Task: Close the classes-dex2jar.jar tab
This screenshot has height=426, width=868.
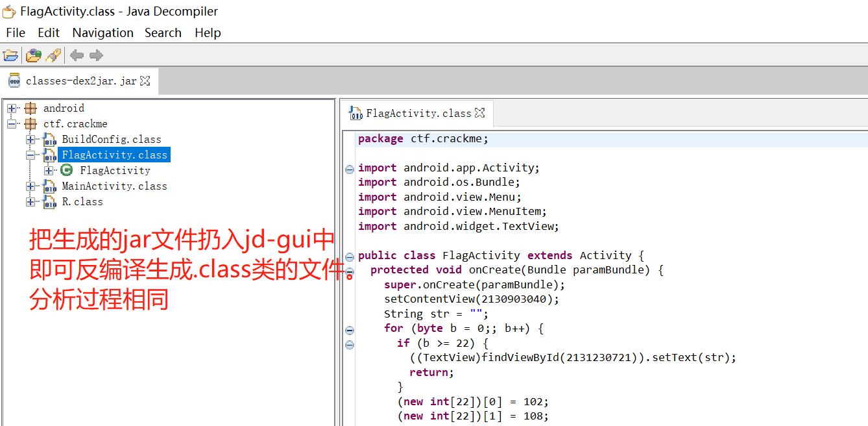Action: point(145,81)
